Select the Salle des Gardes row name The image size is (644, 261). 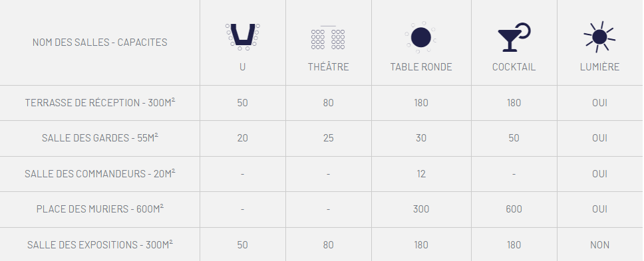pyautogui.click(x=100, y=137)
